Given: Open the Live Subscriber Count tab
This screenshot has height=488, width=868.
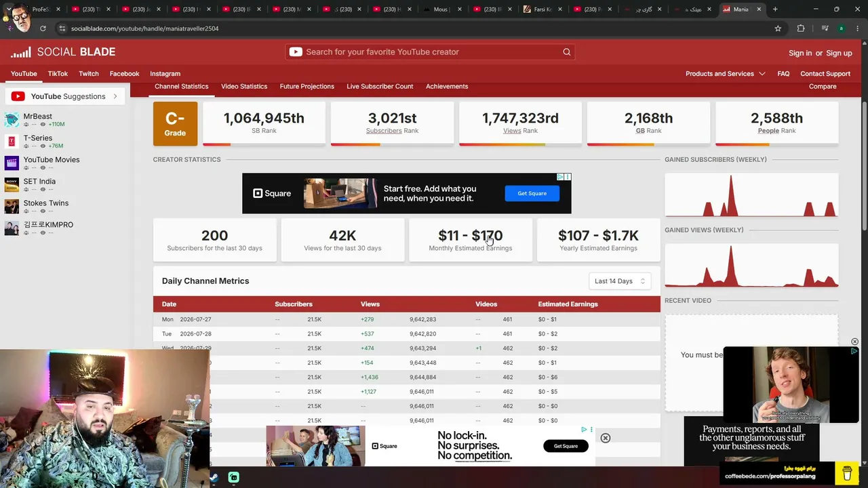Looking at the screenshot, I should coord(380,86).
